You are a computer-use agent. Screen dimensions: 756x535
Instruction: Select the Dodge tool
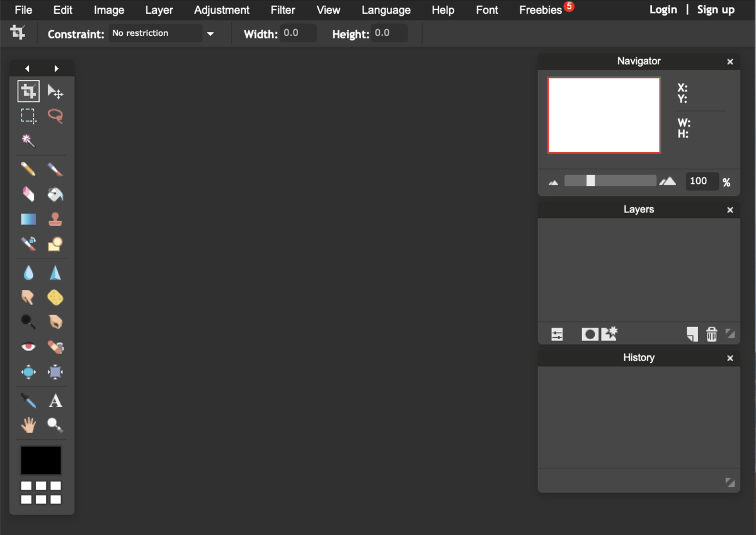click(x=28, y=322)
